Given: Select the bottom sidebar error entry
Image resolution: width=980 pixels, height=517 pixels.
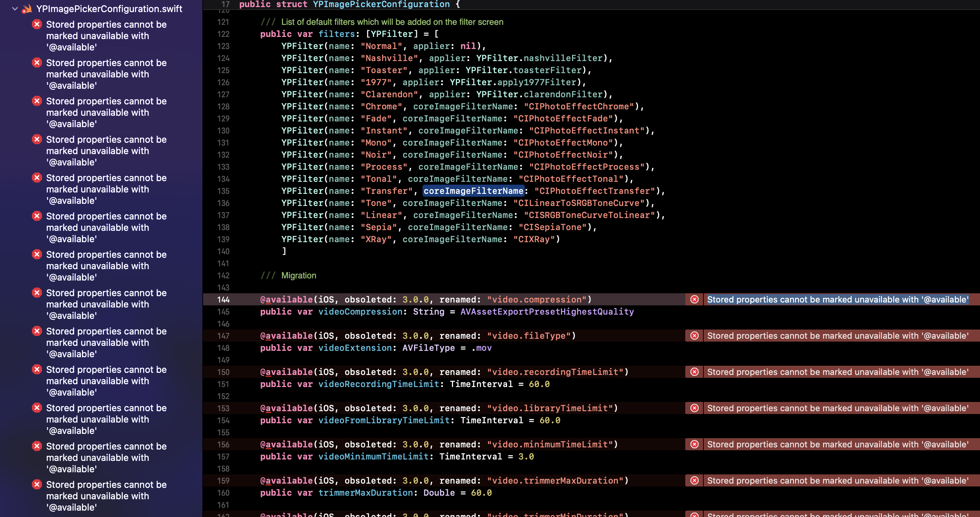Looking at the screenshot, I should click(107, 496).
